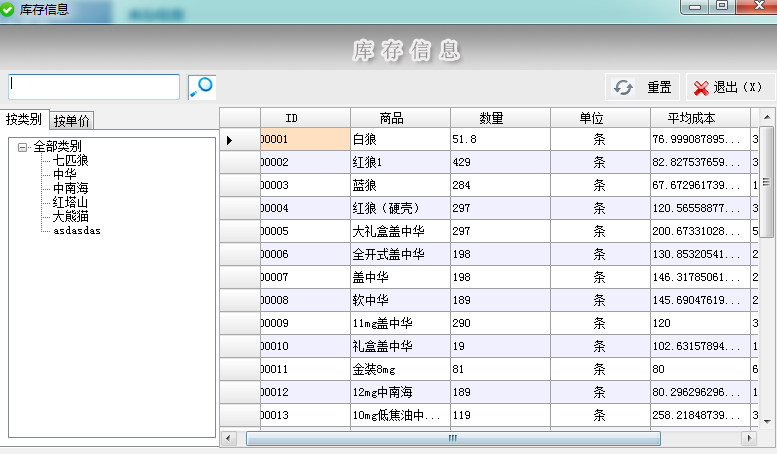Select 大熊猫 category in tree
Image resolution: width=777 pixels, height=454 pixels.
coord(71,216)
